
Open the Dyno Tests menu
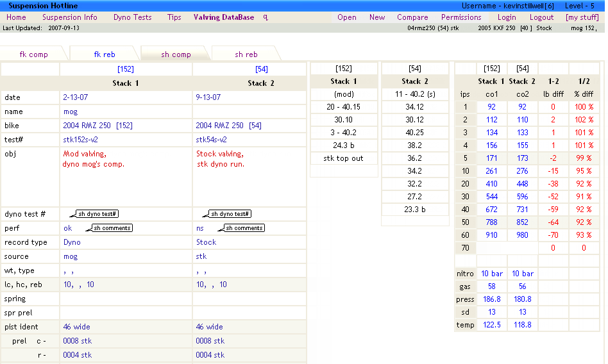[x=132, y=17]
